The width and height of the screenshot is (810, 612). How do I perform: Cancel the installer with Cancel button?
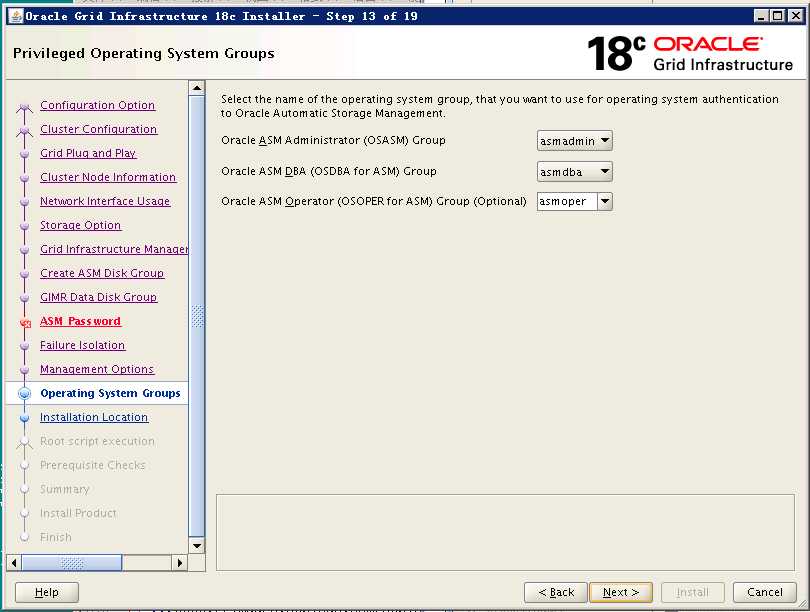(x=765, y=592)
